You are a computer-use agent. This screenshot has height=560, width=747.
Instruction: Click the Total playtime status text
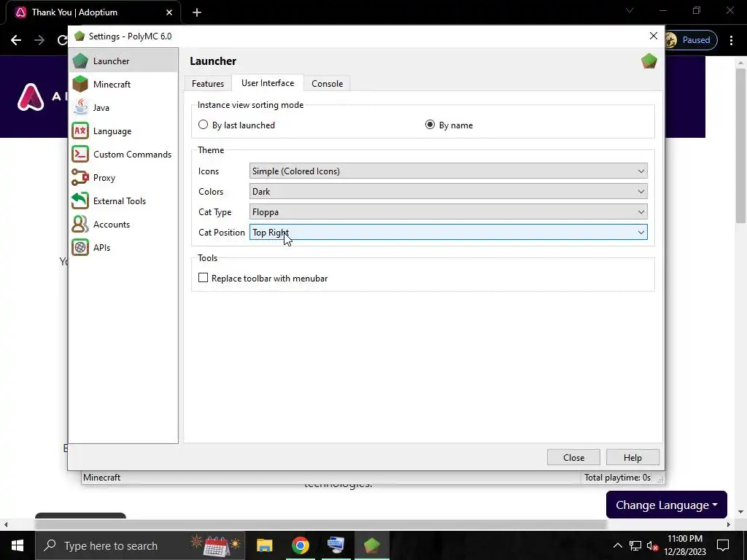[x=617, y=478]
